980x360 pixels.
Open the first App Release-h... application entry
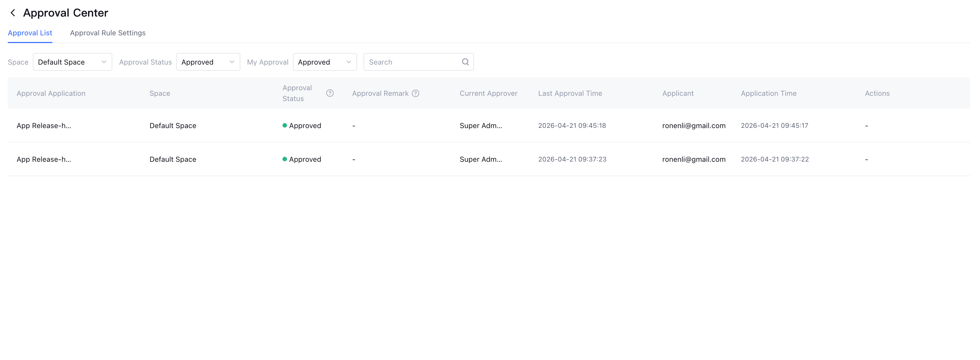44,126
